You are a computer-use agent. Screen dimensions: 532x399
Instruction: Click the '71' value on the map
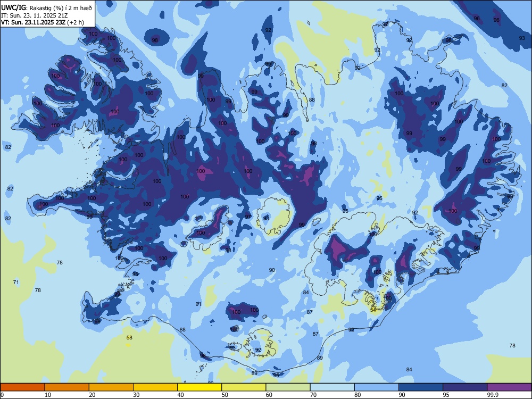tap(16, 282)
